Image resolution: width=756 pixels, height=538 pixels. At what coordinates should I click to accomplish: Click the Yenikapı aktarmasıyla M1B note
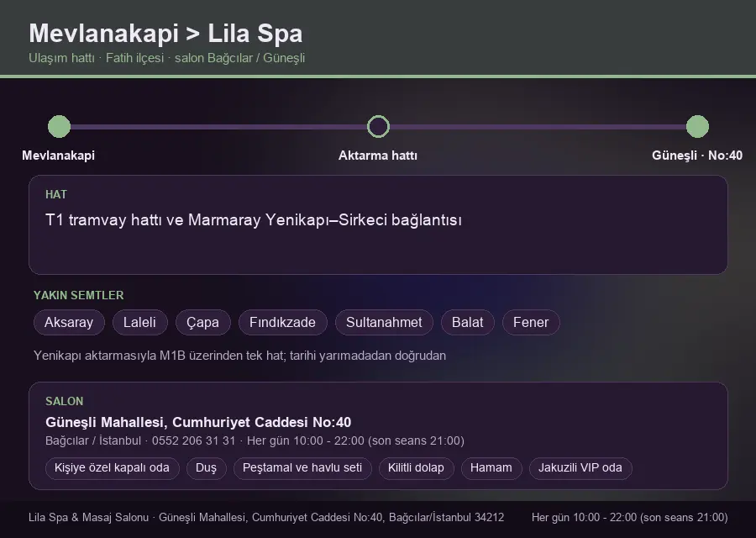coord(239,356)
